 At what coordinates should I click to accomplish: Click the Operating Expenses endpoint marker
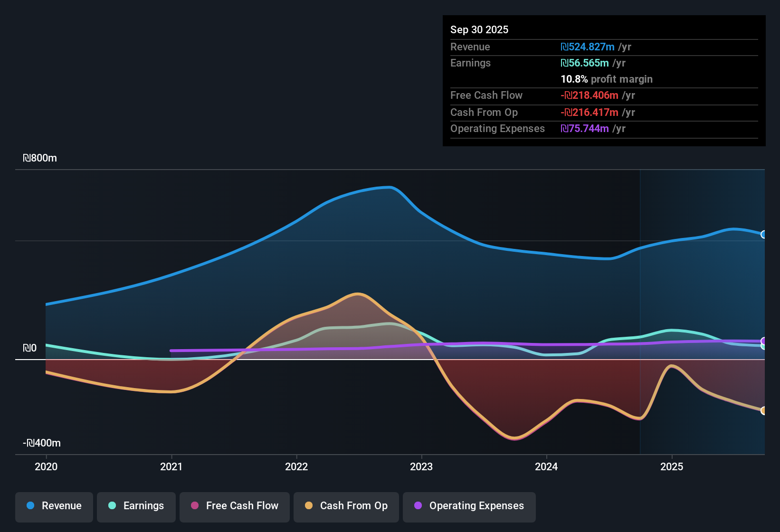coord(764,341)
